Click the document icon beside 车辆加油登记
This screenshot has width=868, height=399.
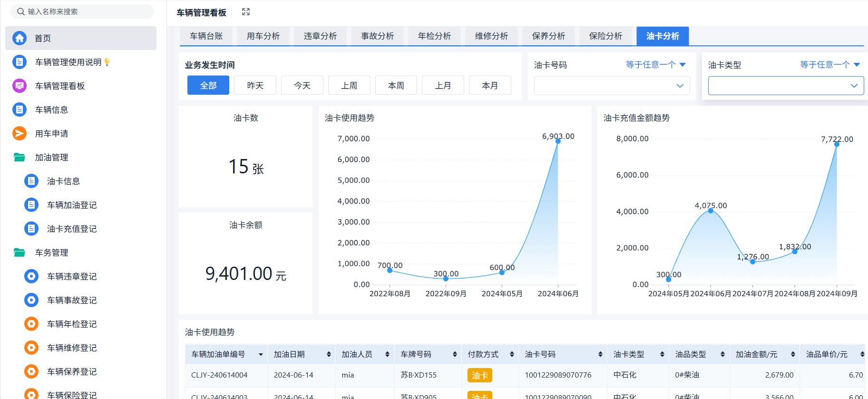31,205
